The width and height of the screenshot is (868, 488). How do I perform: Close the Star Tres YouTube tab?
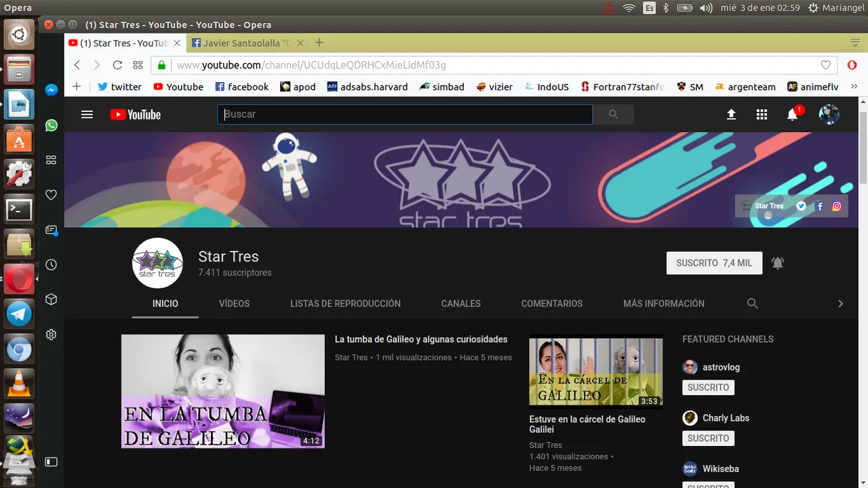[x=177, y=43]
